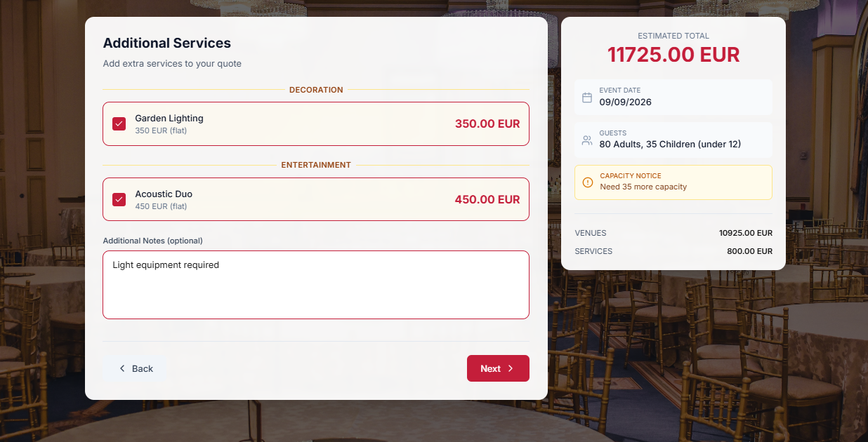Viewport: 868px width, 442px height.
Task: Click the left chevron inside the Back button
Action: 123,368
